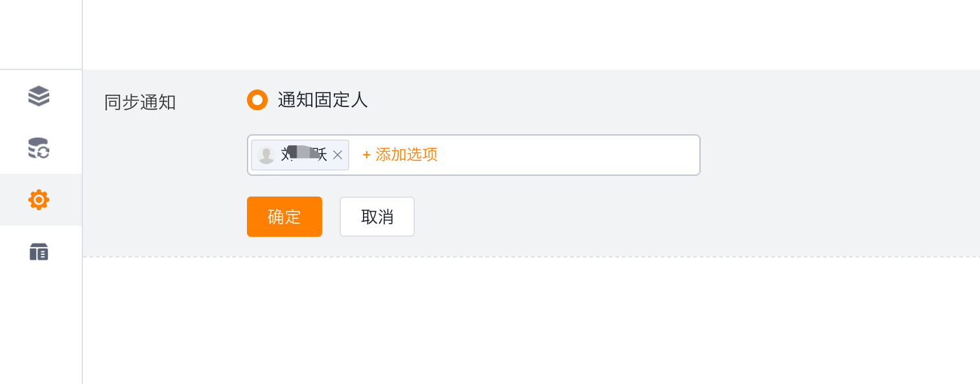Select the orange gear settings icon
The width and height of the screenshot is (980, 384).
[39, 200]
